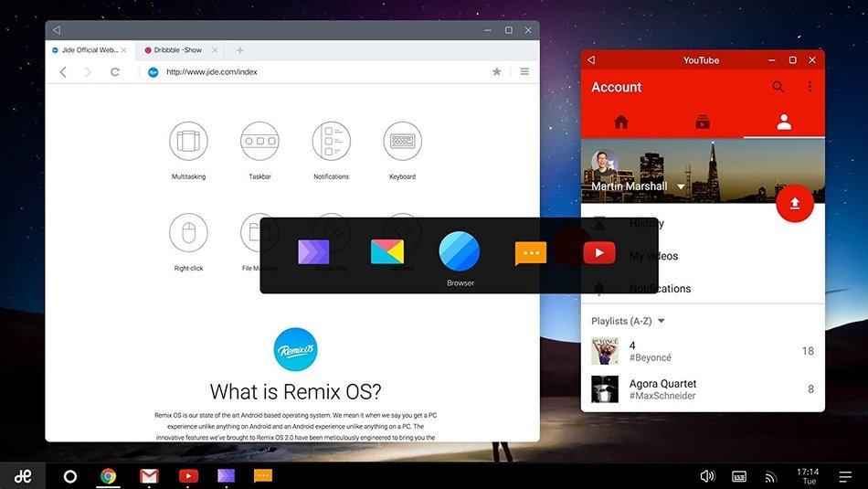Select colorful envelope app in switcher

(x=387, y=252)
